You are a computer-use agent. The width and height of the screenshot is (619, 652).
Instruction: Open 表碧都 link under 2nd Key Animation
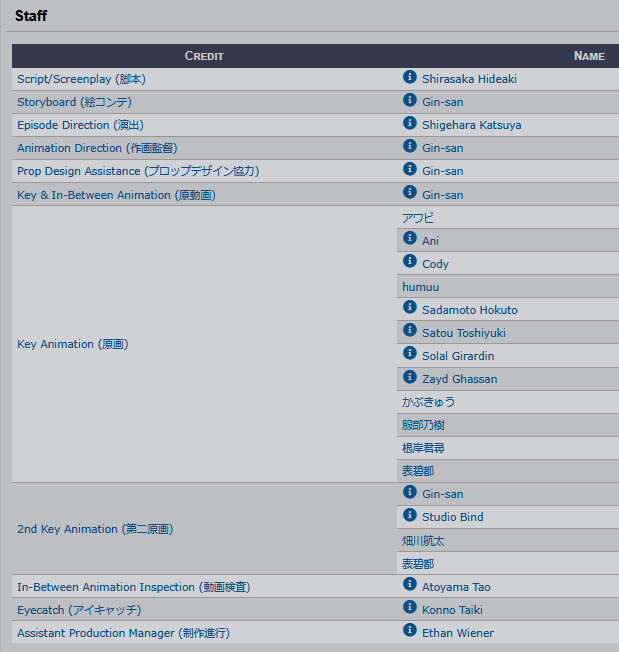[418, 564]
